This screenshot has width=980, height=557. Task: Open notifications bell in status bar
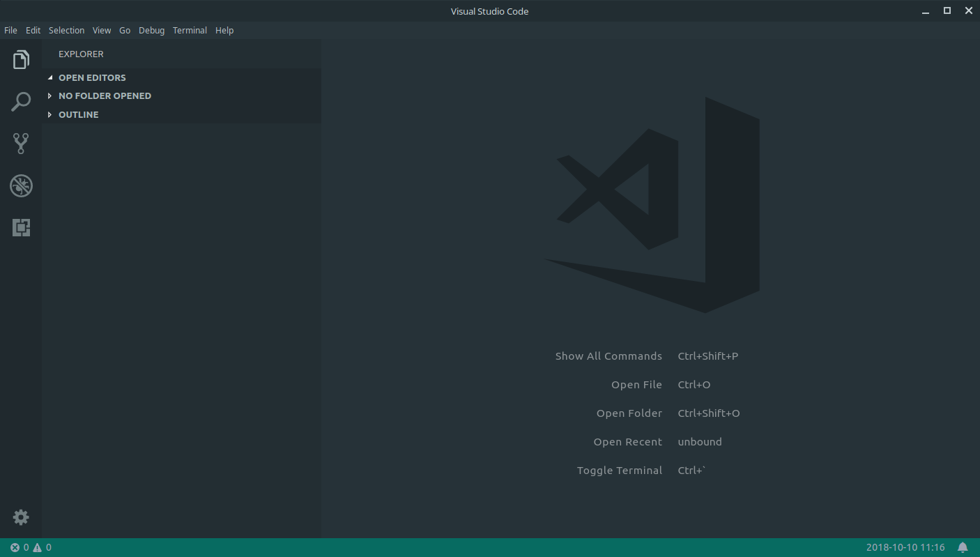pyautogui.click(x=963, y=547)
